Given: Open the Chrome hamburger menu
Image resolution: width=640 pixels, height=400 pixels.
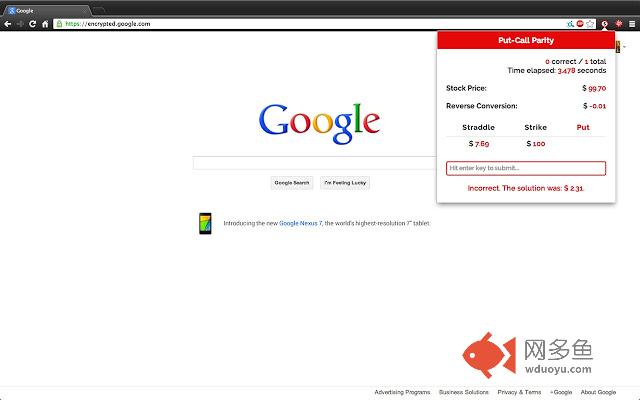Looking at the screenshot, I should pos(632,23).
